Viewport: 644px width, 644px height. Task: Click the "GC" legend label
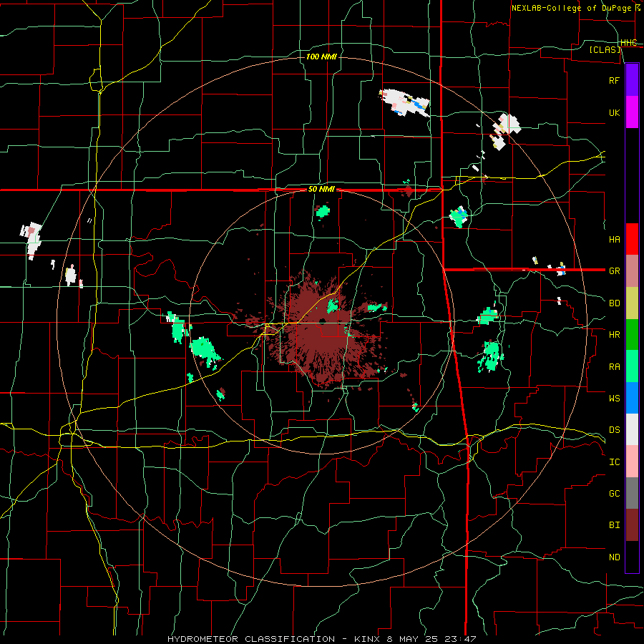(x=614, y=494)
